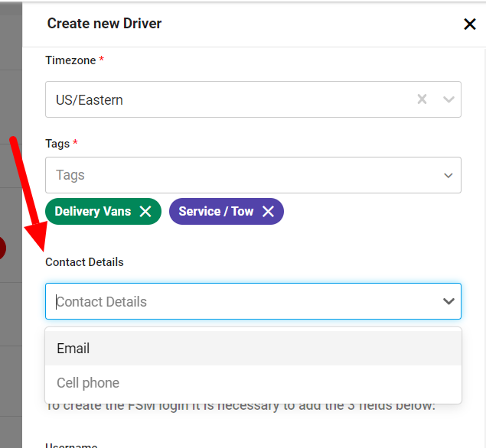The height and width of the screenshot is (448, 486).
Task: Click the green Delivery Vans chip label
Action: pos(93,212)
